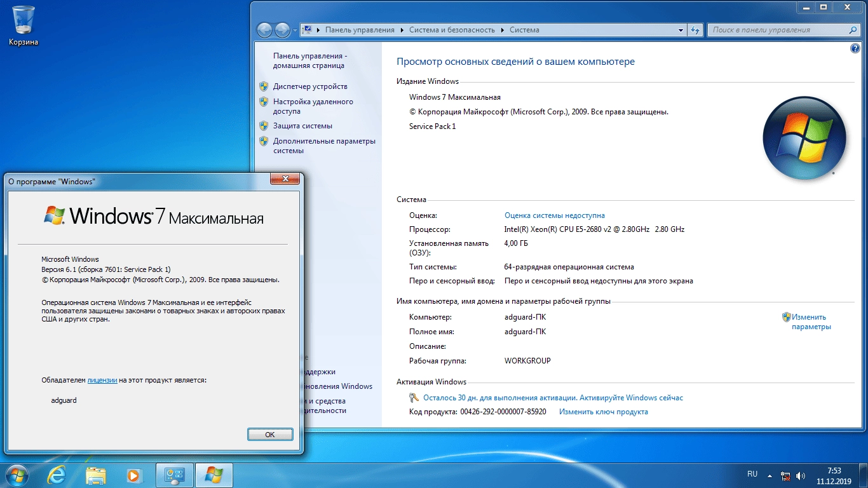This screenshot has width=868, height=488.
Task: Click the Forward navigation arrow
Action: point(283,30)
